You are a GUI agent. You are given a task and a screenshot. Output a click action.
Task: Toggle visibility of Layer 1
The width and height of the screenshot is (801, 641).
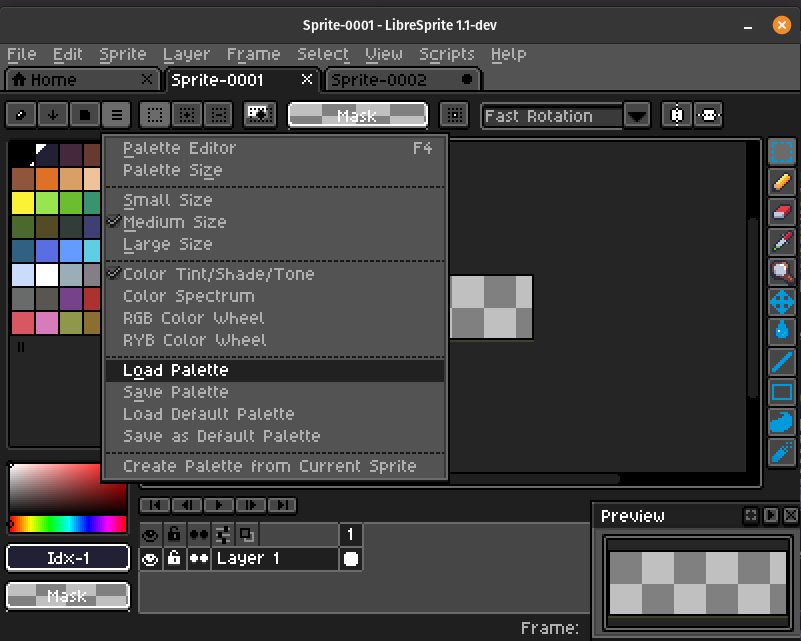tap(150, 559)
